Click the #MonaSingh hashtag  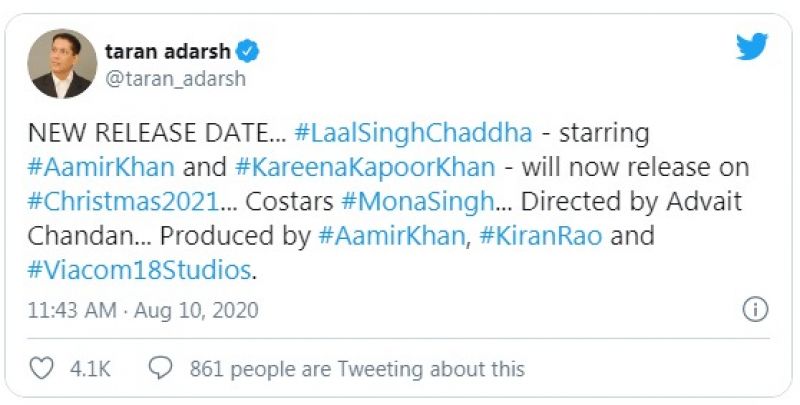417,200
